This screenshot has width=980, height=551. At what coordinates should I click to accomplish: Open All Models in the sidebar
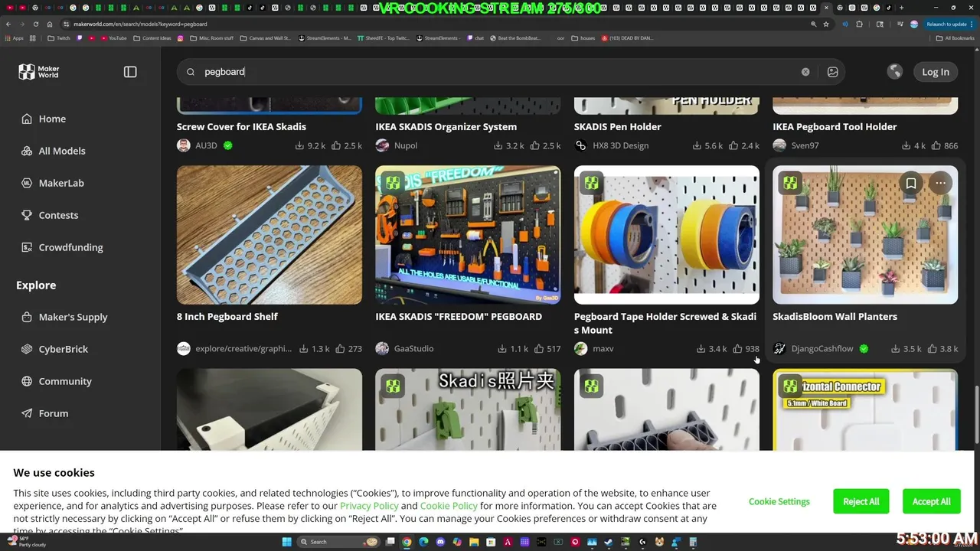pyautogui.click(x=62, y=151)
